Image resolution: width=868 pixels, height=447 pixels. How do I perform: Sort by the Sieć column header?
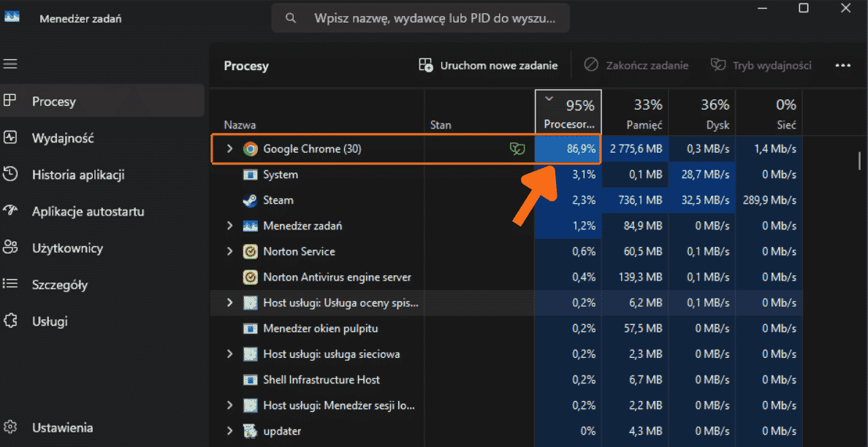tap(769, 113)
